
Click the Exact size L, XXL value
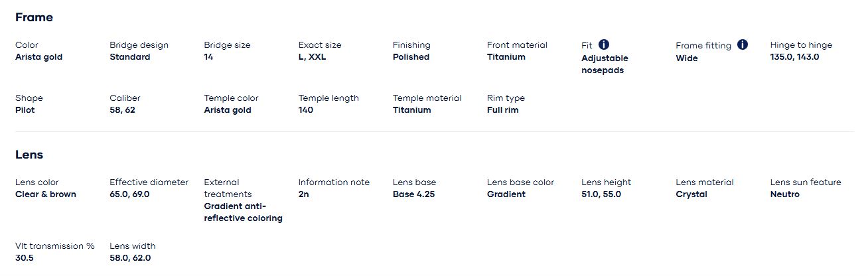coord(312,57)
